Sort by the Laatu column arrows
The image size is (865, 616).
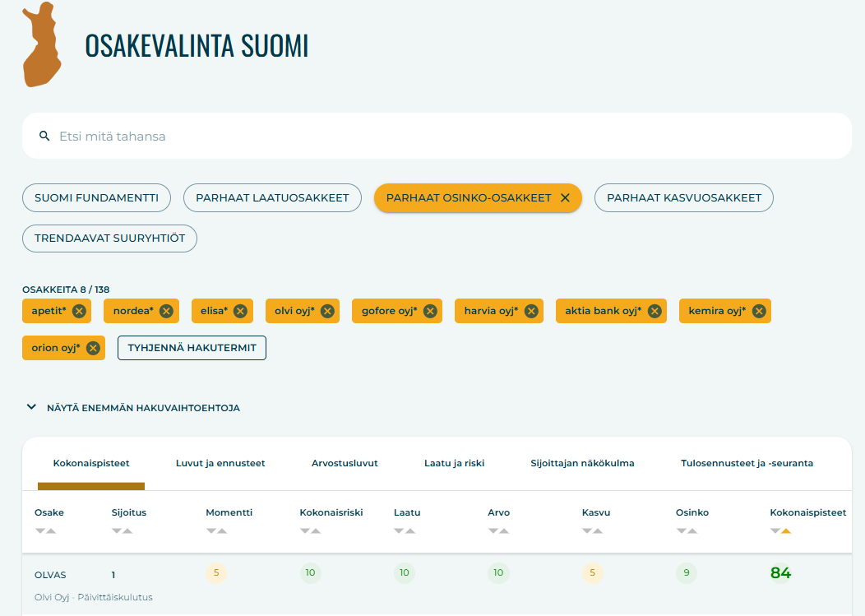[405, 531]
